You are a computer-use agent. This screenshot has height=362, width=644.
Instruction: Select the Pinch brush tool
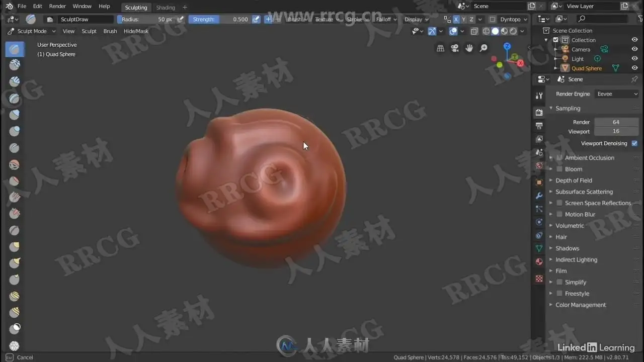(15, 230)
